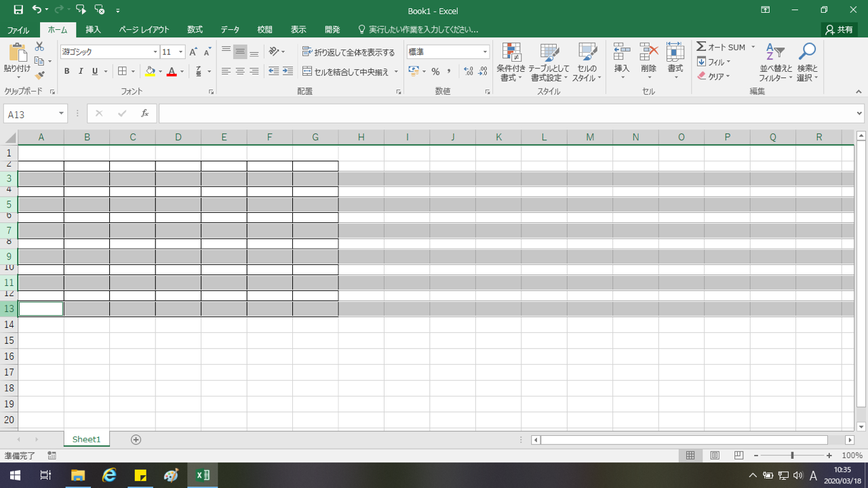This screenshot has height=488, width=868.
Task: Click the Paste clipboard icon
Action: (17, 52)
